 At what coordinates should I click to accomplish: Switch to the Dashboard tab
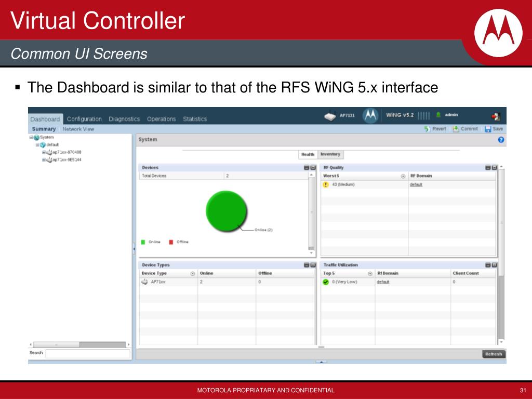[x=45, y=119]
